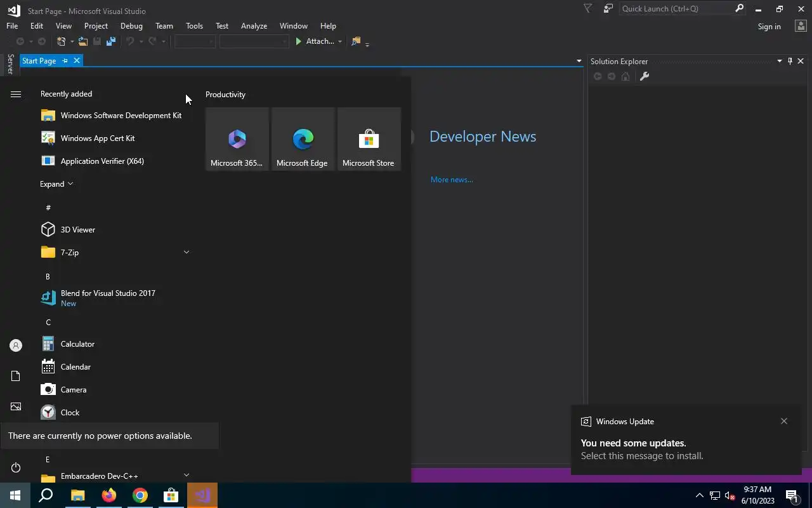Open the File menu
812x508 pixels.
(x=12, y=26)
